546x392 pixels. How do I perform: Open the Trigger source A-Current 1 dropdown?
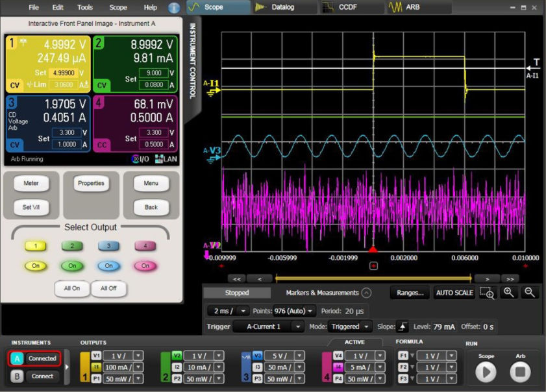click(268, 326)
